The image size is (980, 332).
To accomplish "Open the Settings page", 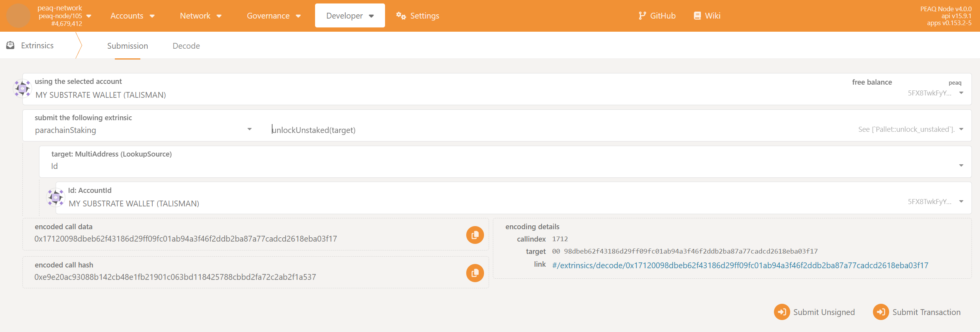I will [418, 16].
